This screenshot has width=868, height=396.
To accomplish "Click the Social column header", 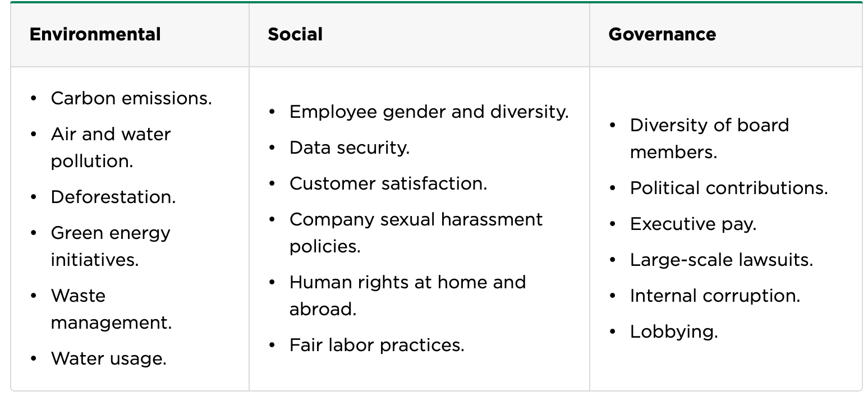I will pos(295,34).
